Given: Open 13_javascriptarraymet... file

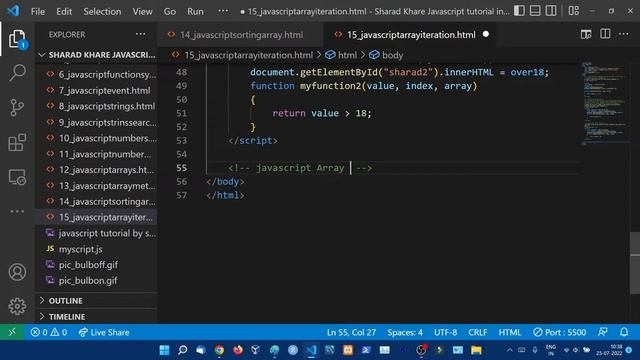Looking at the screenshot, I should click(97, 185).
